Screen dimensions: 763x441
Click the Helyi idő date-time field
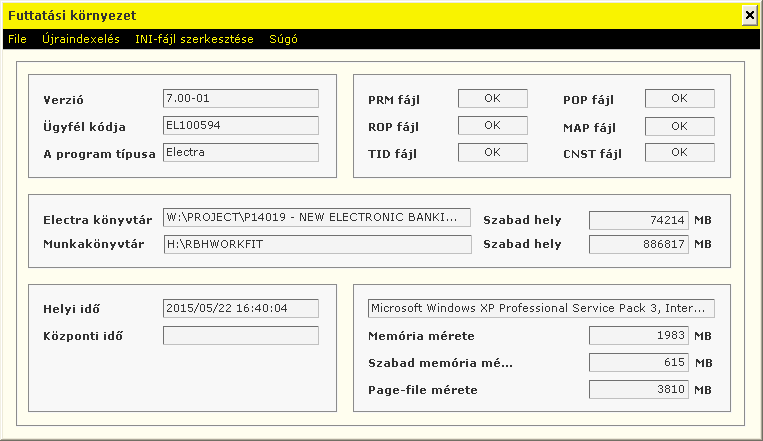tap(241, 309)
